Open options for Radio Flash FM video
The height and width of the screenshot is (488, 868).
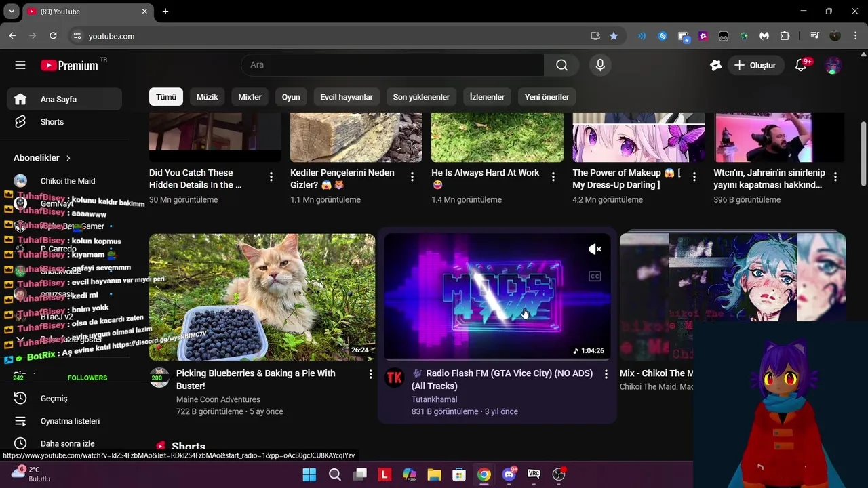coord(606,374)
